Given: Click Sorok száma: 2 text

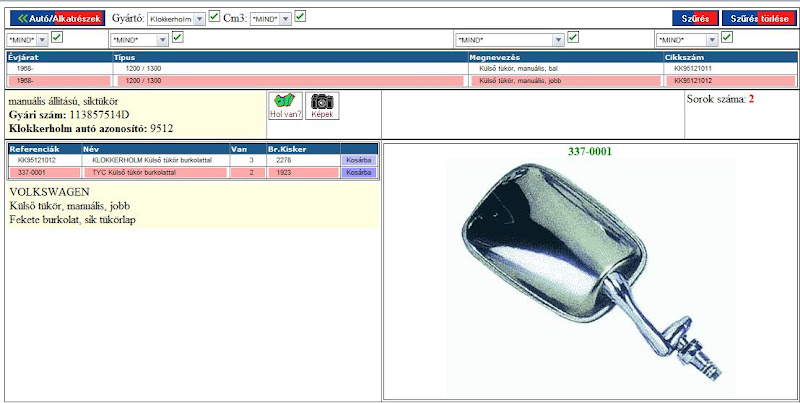Looking at the screenshot, I should [720, 99].
